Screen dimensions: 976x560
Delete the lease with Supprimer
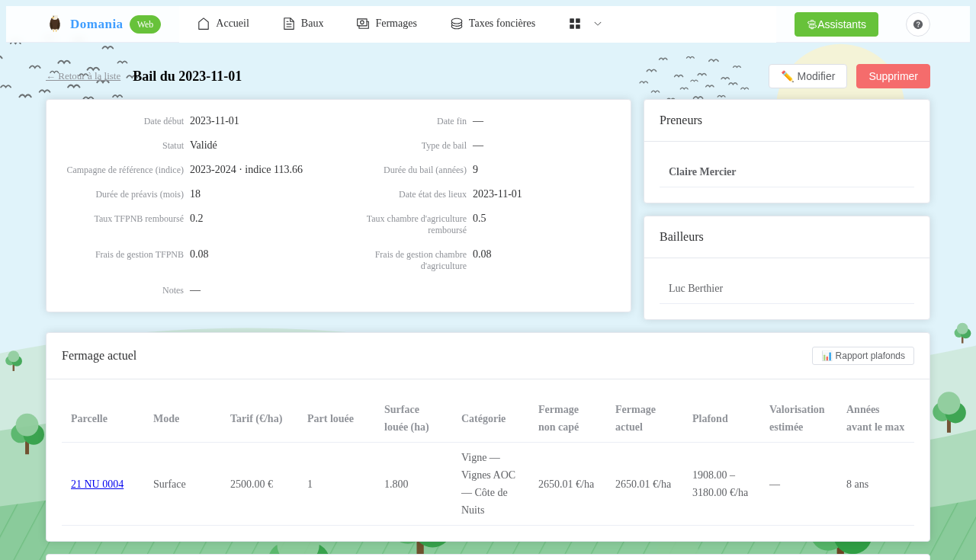[x=893, y=76]
